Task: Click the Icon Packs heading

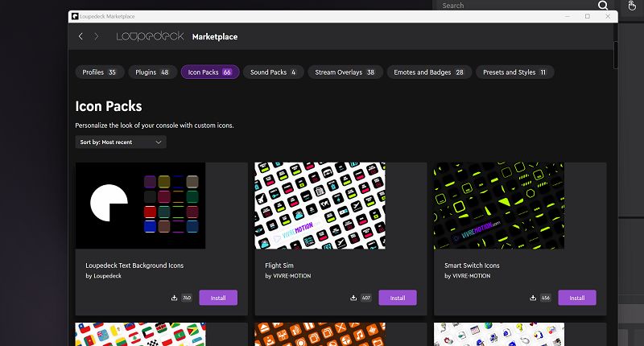Action: pos(109,106)
